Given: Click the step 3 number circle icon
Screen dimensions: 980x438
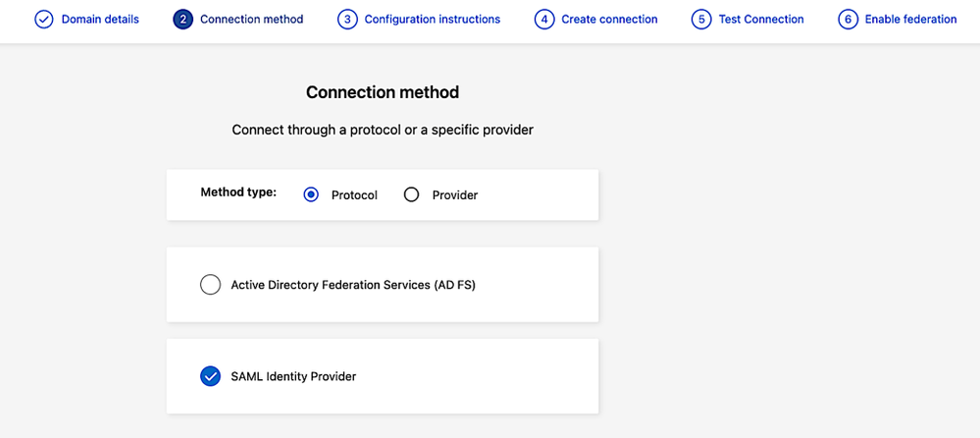Looking at the screenshot, I should 347,20.
